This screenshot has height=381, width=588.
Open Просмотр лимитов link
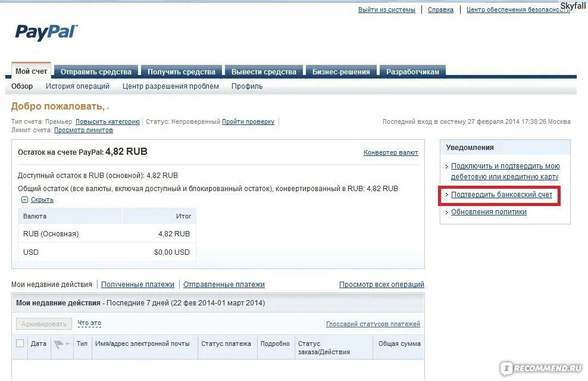click(x=83, y=130)
